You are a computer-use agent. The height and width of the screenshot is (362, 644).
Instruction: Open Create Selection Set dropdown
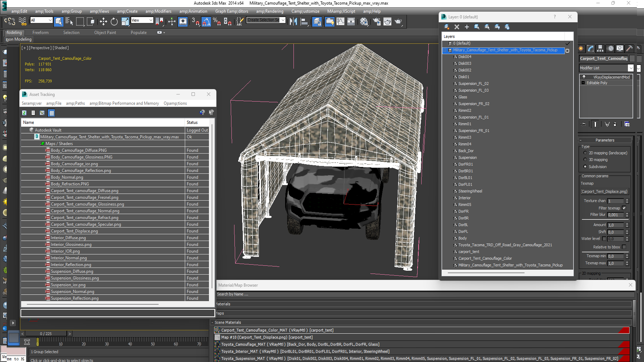[283, 20]
